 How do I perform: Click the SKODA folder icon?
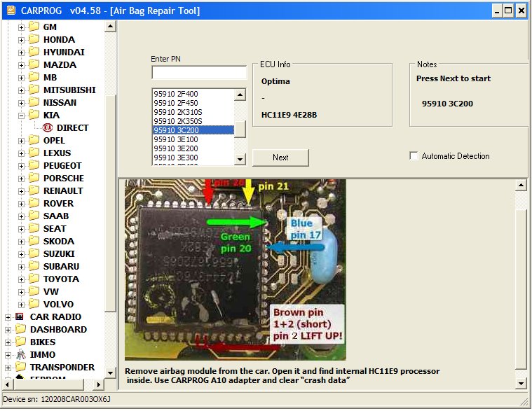tap(34, 241)
